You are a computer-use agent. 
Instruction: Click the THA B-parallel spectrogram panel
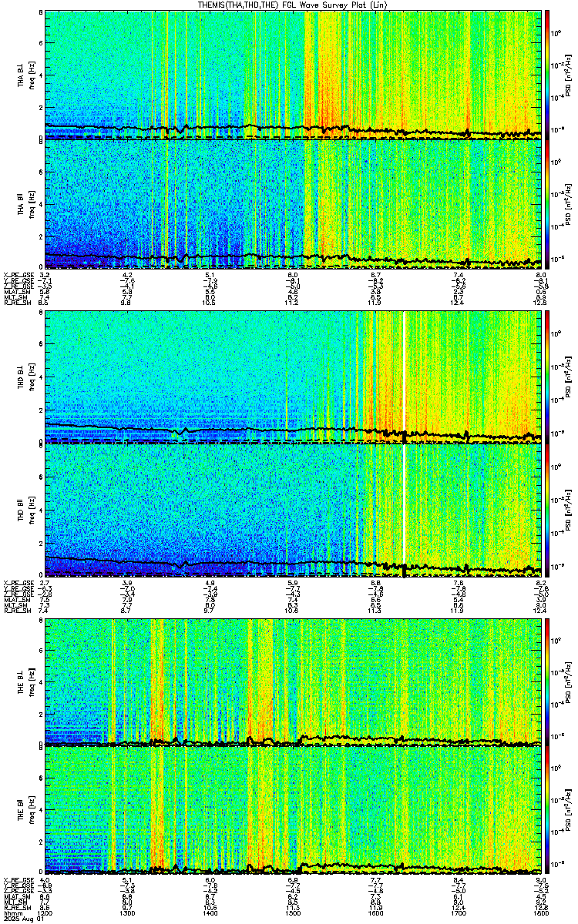tap(294, 204)
